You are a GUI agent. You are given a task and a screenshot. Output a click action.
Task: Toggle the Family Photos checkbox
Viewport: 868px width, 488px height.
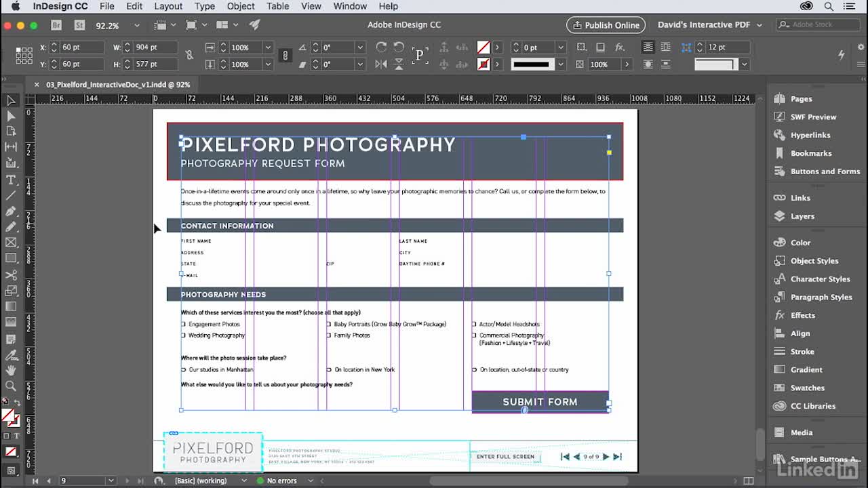click(x=329, y=335)
